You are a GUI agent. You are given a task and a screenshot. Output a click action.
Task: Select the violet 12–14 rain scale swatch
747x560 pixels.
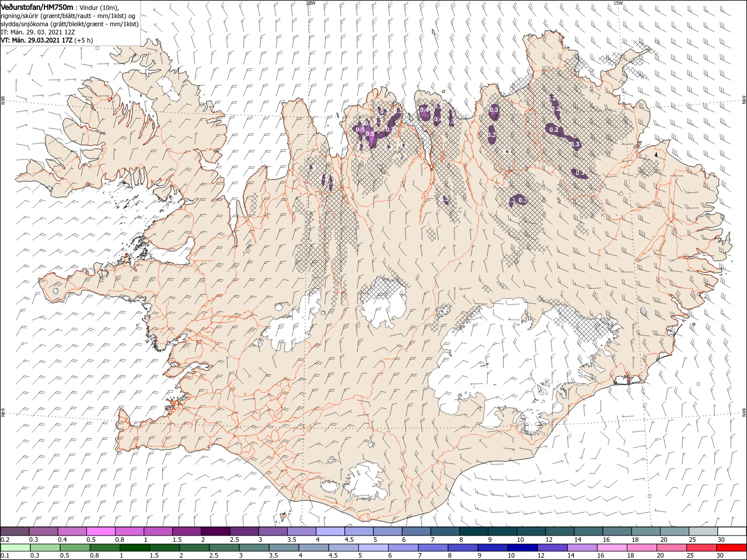(x=551, y=548)
